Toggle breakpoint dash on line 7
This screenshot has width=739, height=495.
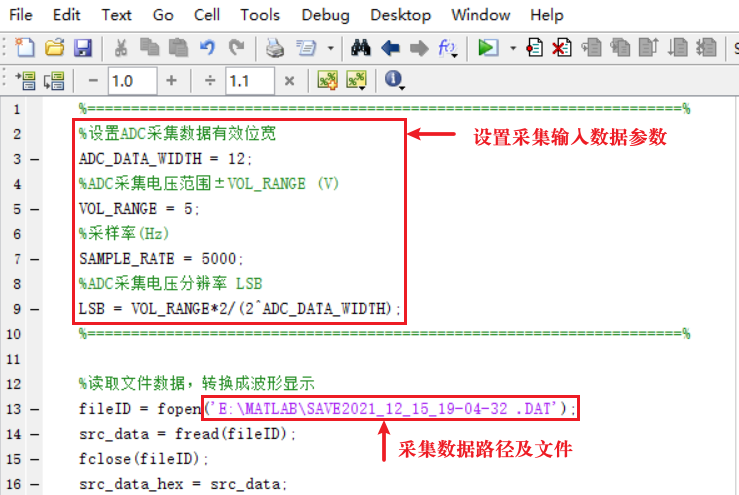coord(36,259)
